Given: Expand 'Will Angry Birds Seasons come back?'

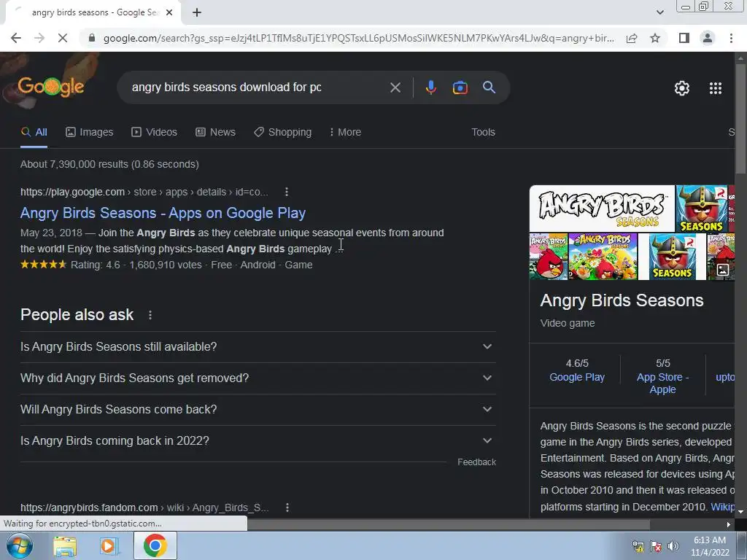Looking at the screenshot, I should click(258, 410).
